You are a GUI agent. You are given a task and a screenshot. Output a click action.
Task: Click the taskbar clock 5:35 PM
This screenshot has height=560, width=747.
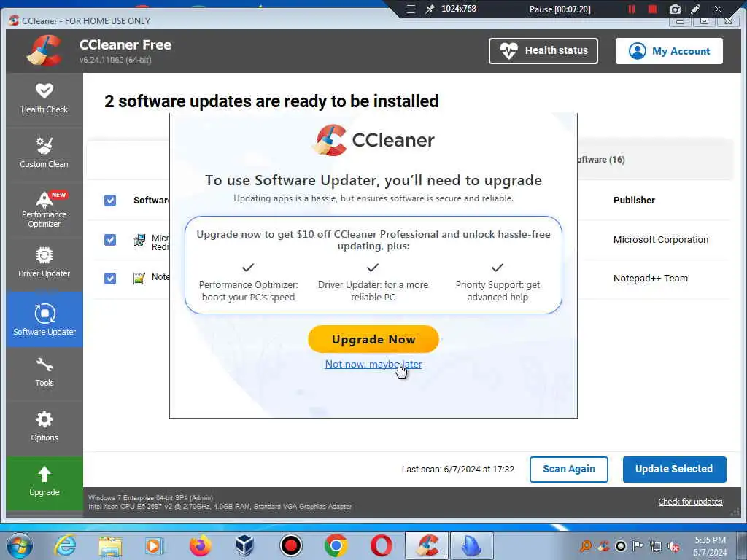[710, 545]
